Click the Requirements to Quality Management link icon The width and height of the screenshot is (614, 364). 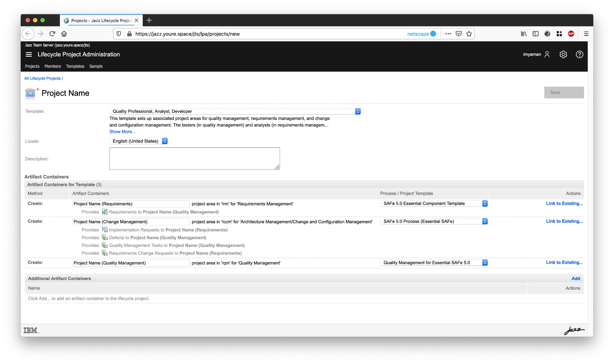click(x=105, y=212)
